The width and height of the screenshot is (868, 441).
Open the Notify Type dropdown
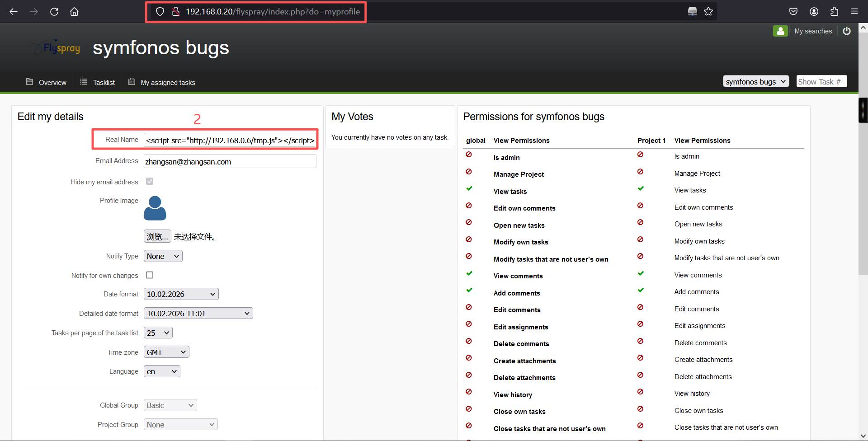click(163, 256)
